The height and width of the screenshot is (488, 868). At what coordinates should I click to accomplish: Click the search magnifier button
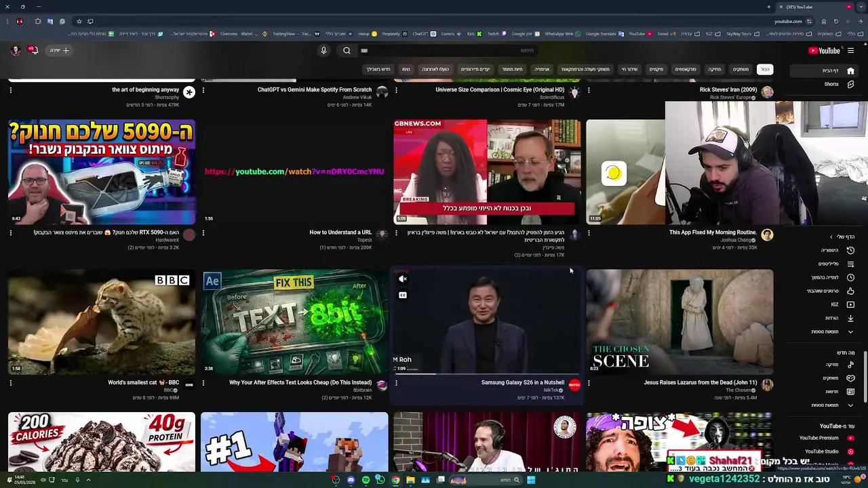click(x=347, y=50)
